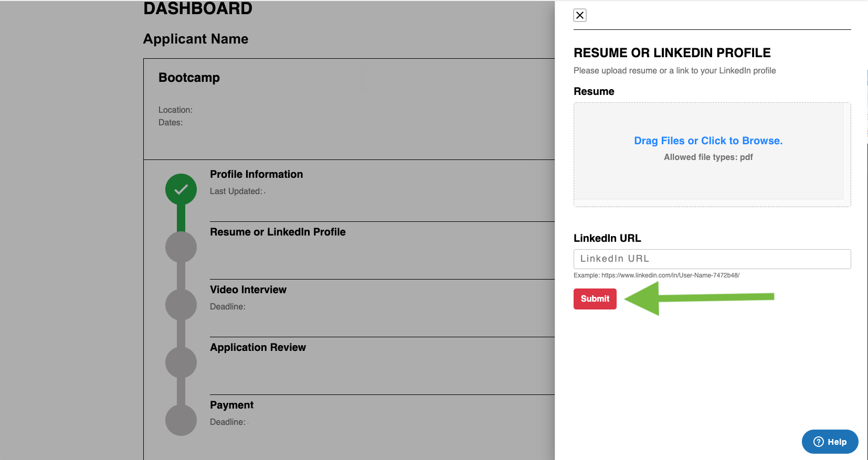Click the Video Interview progress circle
Image resolution: width=868 pixels, height=460 pixels.
(x=181, y=304)
